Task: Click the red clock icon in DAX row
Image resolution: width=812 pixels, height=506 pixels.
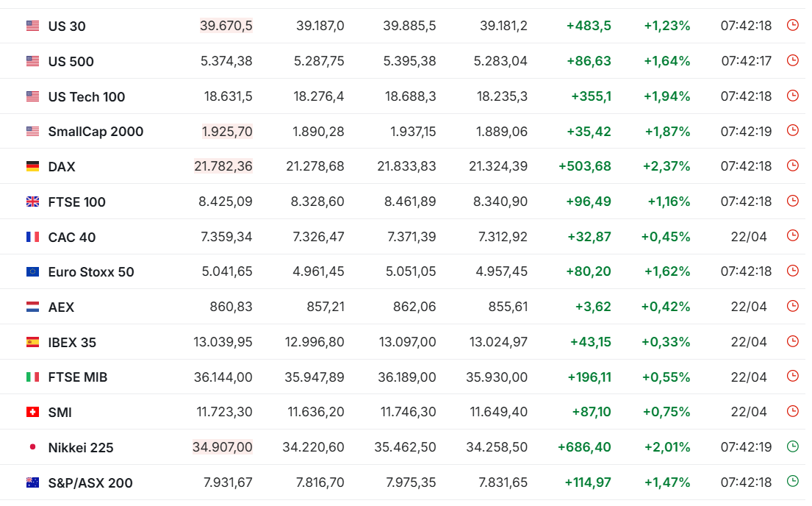Action: [792, 165]
